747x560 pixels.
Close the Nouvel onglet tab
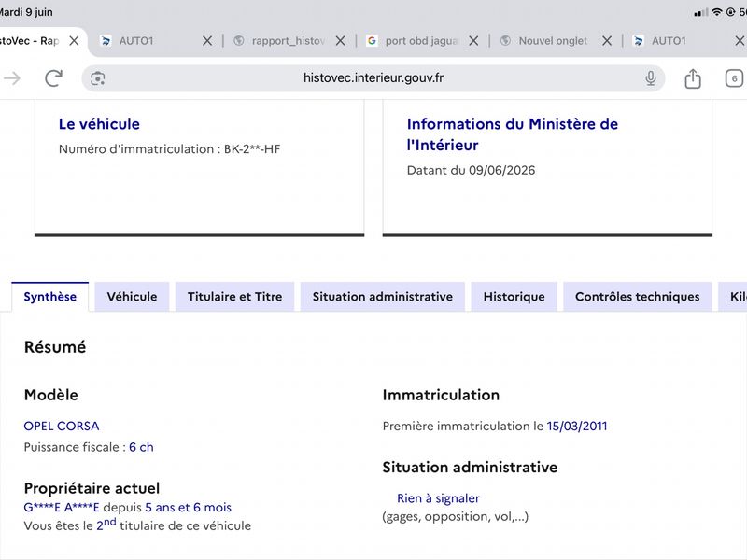(x=607, y=41)
